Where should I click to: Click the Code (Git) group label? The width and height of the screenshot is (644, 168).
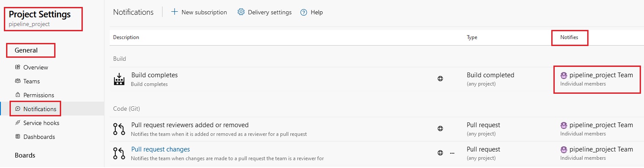tap(127, 109)
